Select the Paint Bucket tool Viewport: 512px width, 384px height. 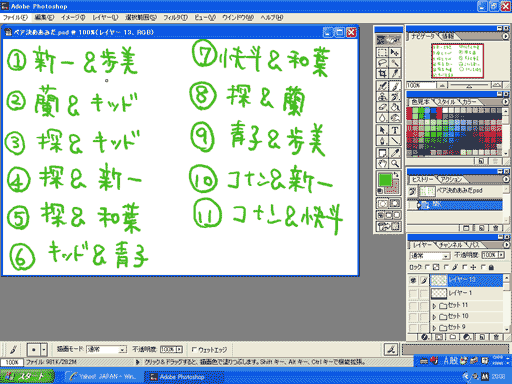(x=395, y=107)
